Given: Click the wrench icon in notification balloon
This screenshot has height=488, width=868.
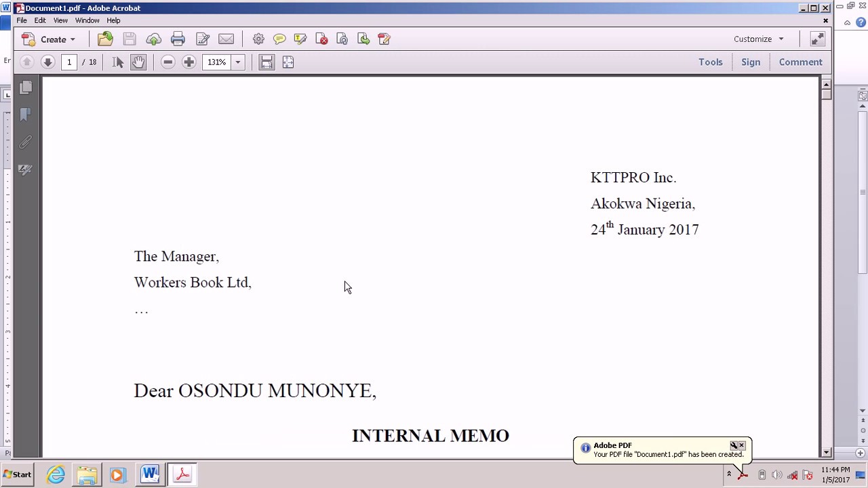Looking at the screenshot, I should pyautogui.click(x=734, y=445).
